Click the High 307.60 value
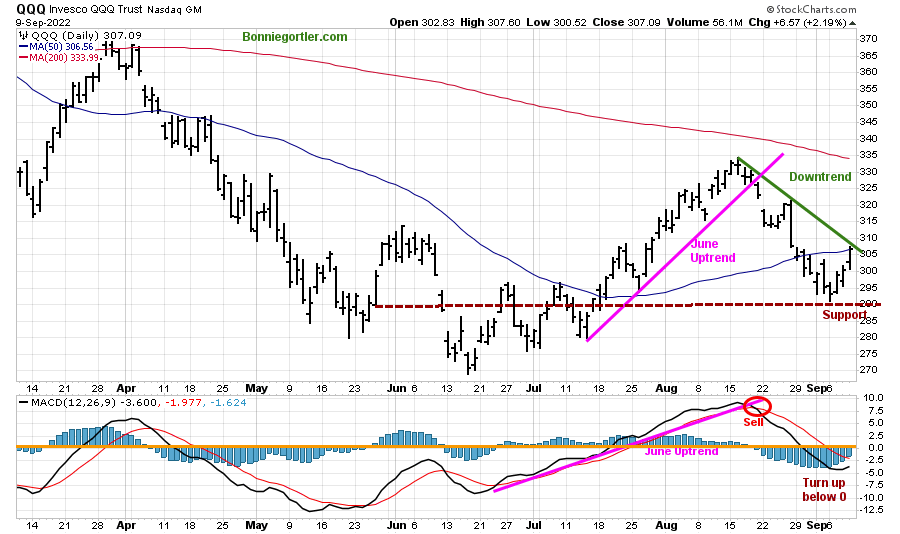Screen dimensions: 900x534 click(490, 22)
